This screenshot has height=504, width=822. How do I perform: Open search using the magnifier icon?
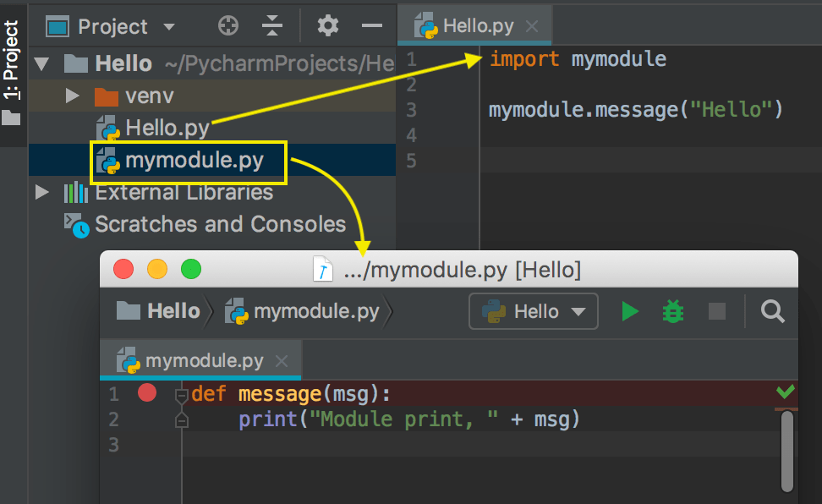click(772, 311)
